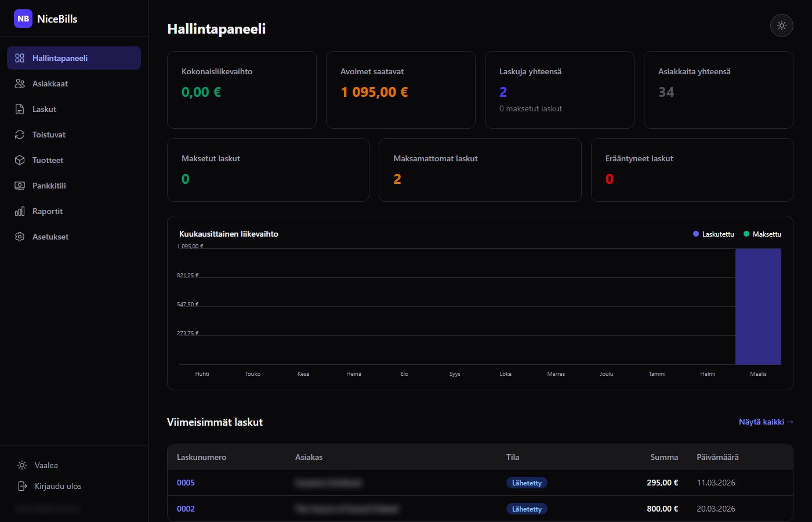
Task: Click the Toistuvat recurring arrows icon
Action: [x=20, y=135]
